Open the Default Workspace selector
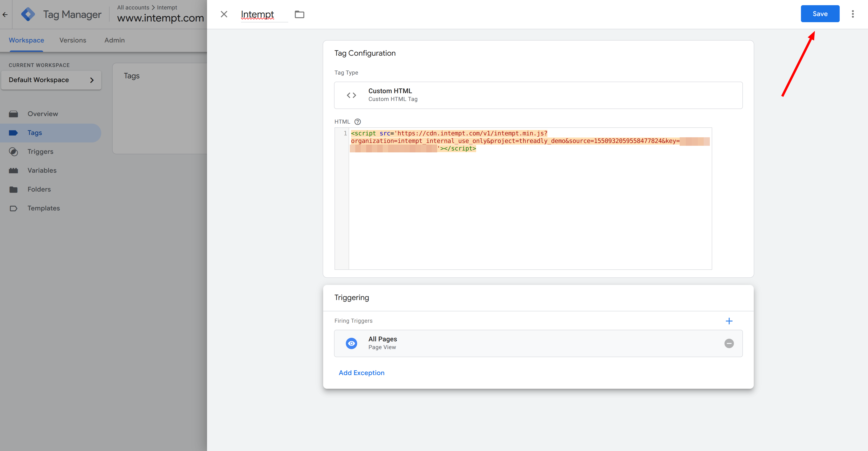 [x=51, y=80]
